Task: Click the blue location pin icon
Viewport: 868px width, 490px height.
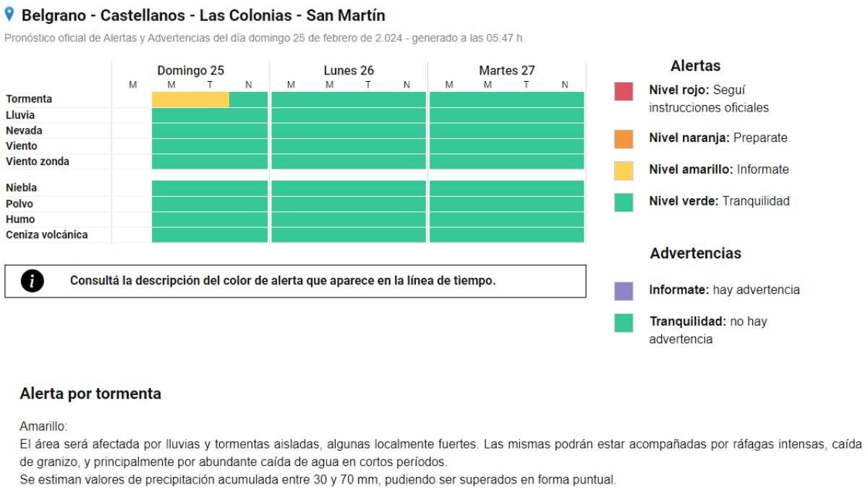Action: tap(9, 14)
